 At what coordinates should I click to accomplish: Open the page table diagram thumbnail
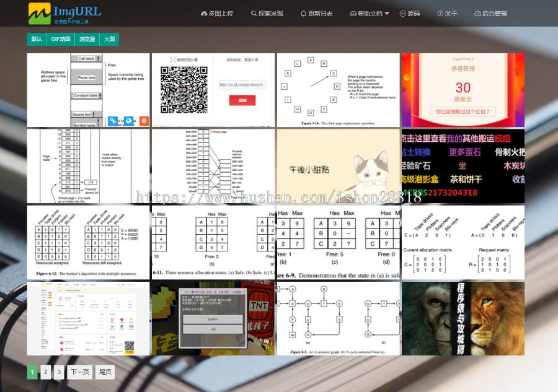point(88,166)
